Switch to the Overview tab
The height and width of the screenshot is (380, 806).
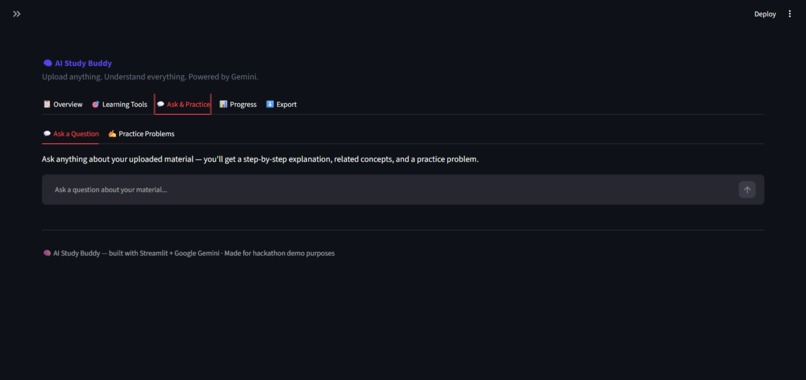click(x=63, y=104)
